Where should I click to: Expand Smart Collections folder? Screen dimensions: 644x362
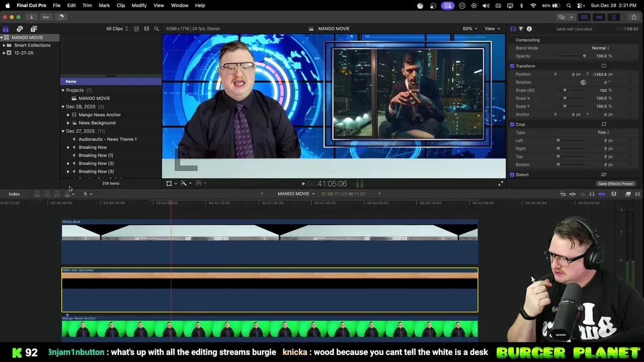coord(4,45)
